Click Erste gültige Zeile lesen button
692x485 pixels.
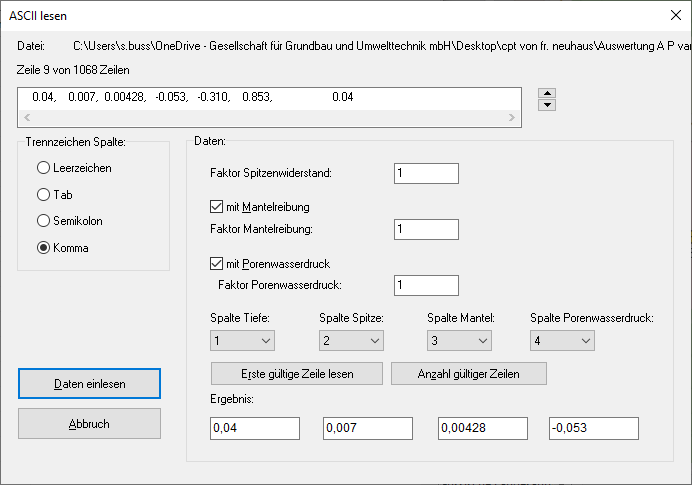coord(297,373)
